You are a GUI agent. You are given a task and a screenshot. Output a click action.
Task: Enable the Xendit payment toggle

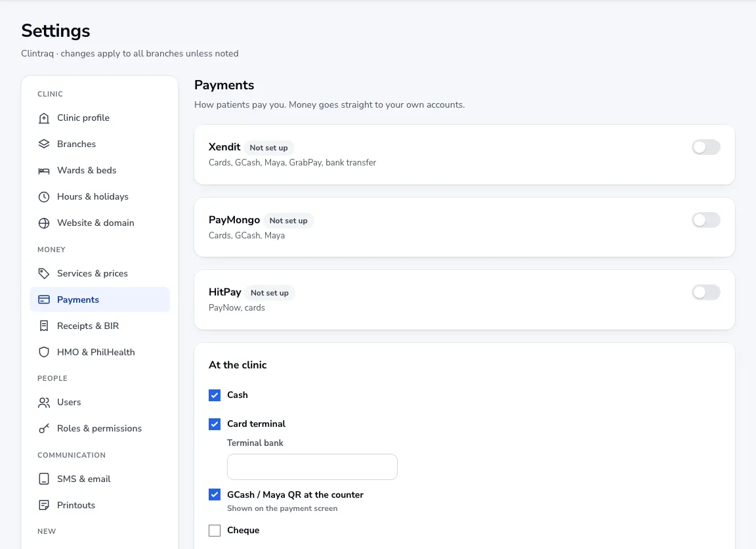coord(706,147)
